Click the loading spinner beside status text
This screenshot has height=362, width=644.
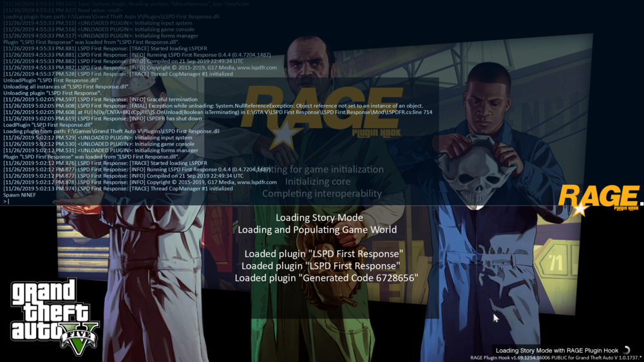(627, 350)
